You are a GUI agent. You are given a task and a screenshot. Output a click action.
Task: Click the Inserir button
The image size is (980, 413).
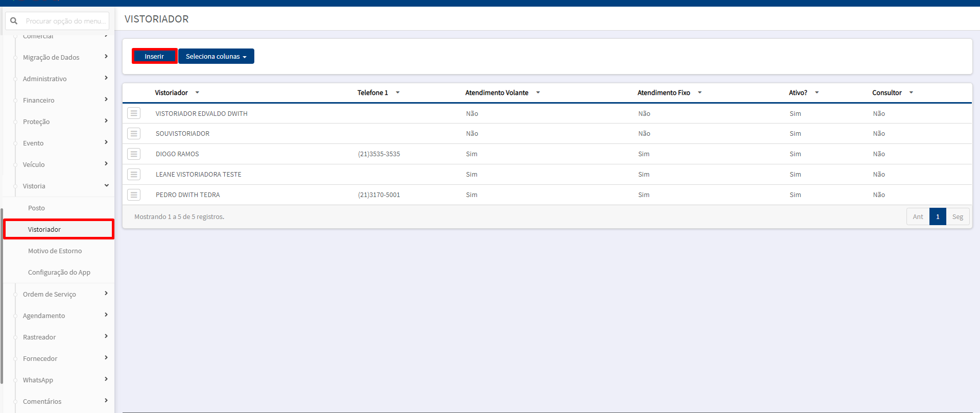154,56
